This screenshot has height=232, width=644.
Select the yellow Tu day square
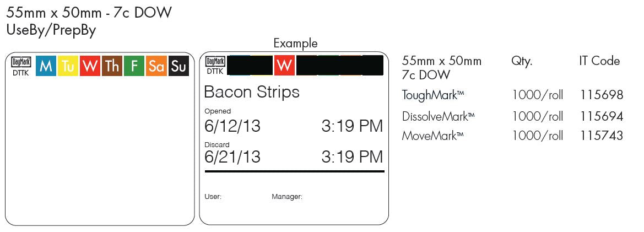[x=68, y=67]
